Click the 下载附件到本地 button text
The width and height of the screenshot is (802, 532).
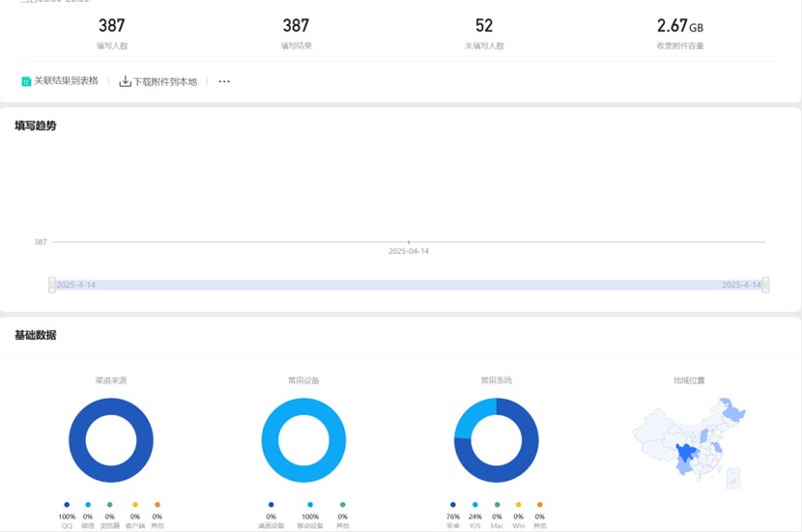tap(164, 82)
